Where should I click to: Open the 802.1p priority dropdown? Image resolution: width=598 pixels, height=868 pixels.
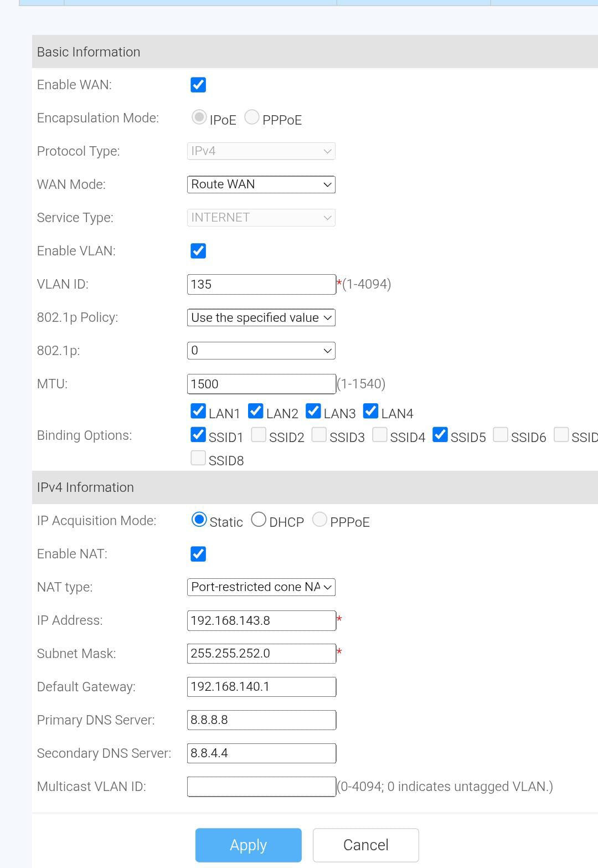pos(261,351)
